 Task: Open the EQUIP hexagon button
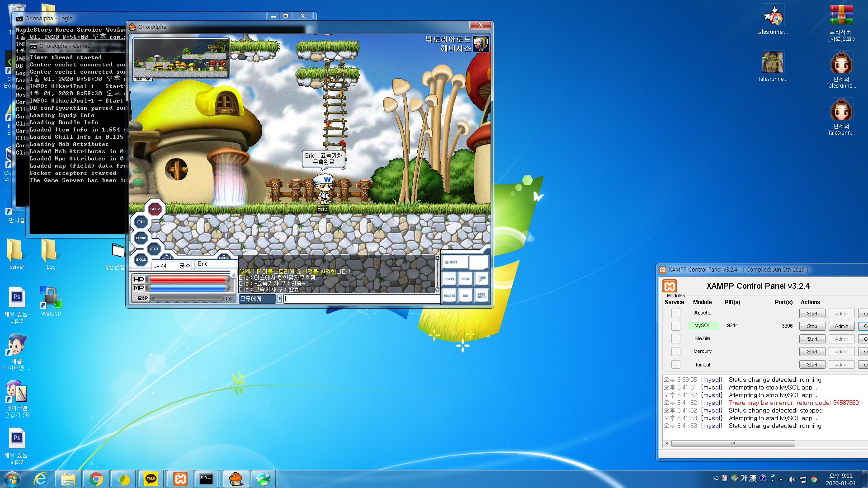pos(141,238)
